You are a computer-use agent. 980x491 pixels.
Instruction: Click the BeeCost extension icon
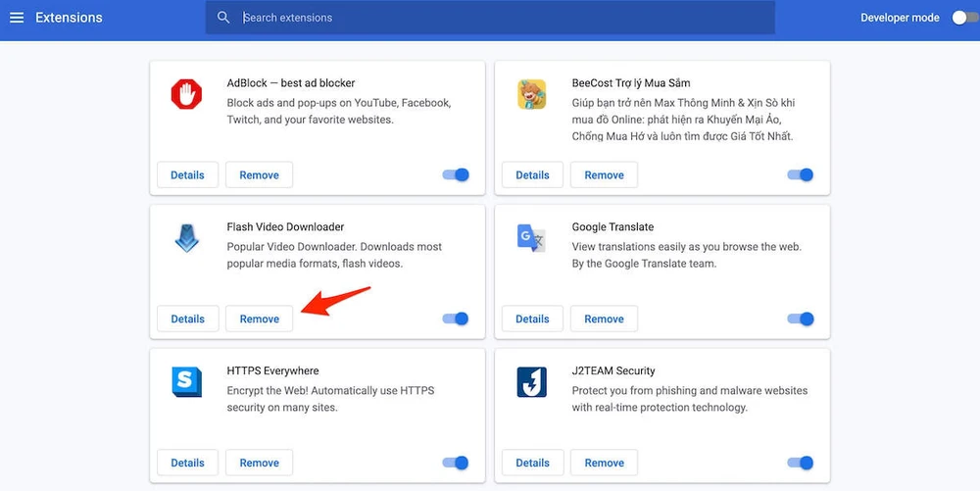pyautogui.click(x=531, y=94)
